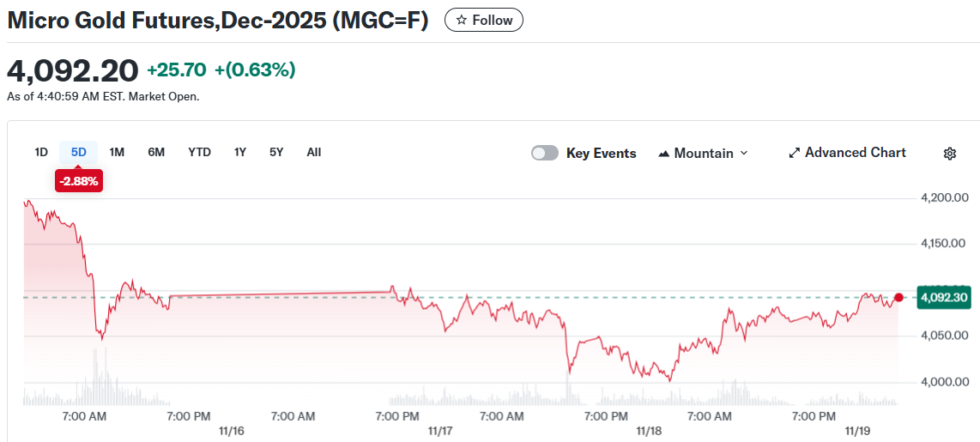Click the 11/18 date marker on axis
The image size is (980, 442).
[x=649, y=431]
